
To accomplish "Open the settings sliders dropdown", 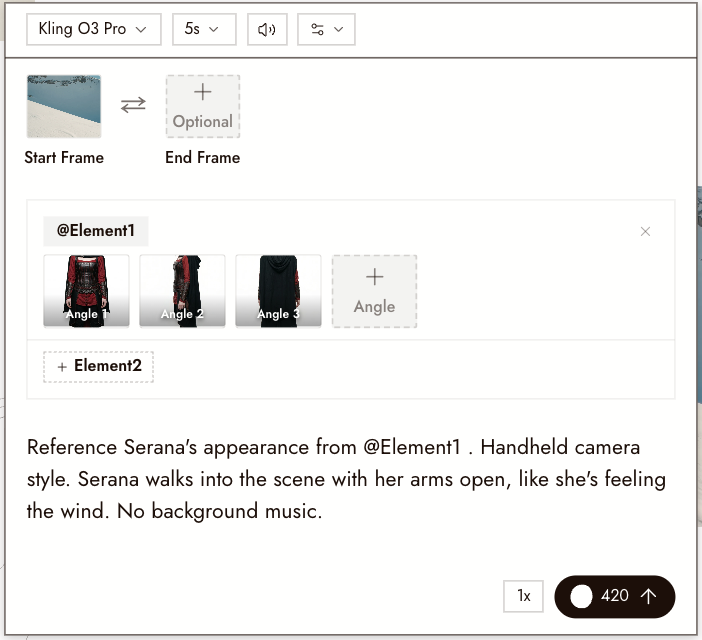I will click(x=326, y=30).
